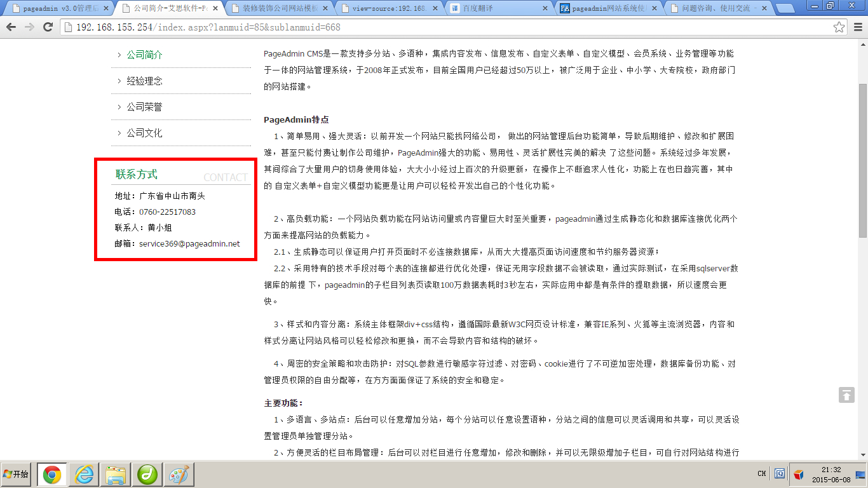Image resolution: width=868 pixels, height=488 pixels.
Task: Open the file explorer folder in taskbar
Action: click(x=116, y=475)
